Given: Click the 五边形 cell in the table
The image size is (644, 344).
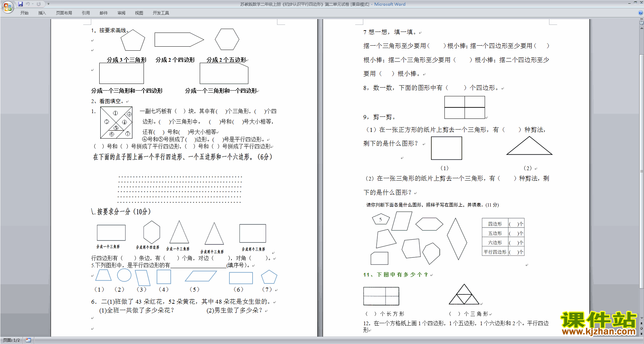Looking at the screenshot, I should 495,233.
